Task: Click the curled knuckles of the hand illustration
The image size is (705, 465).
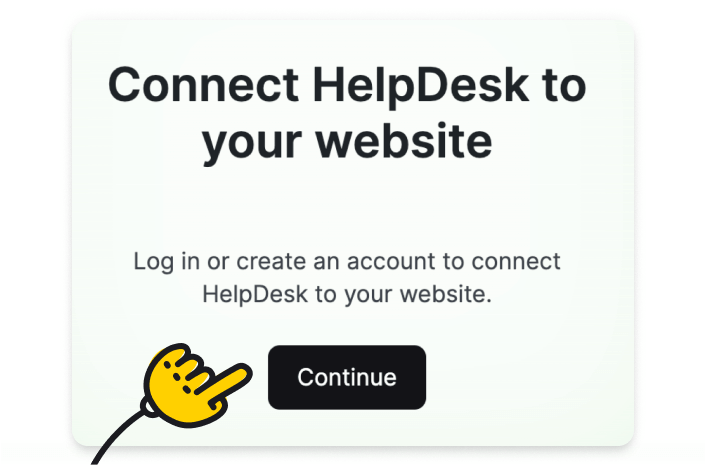Action: 188,369
